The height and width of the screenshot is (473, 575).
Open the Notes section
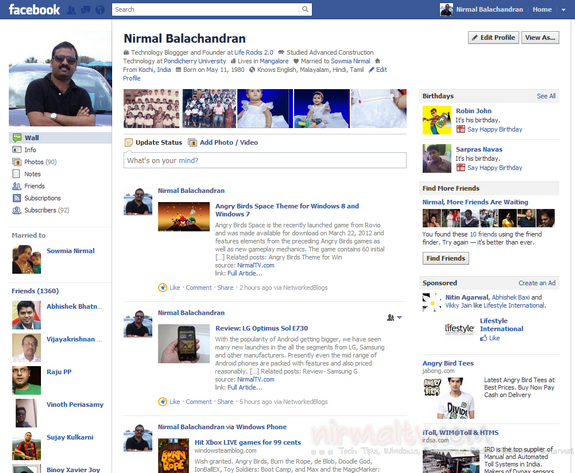pos(32,174)
